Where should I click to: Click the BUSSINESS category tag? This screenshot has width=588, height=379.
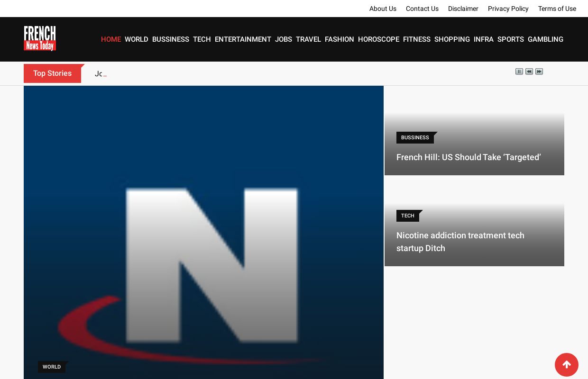click(x=415, y=137)
